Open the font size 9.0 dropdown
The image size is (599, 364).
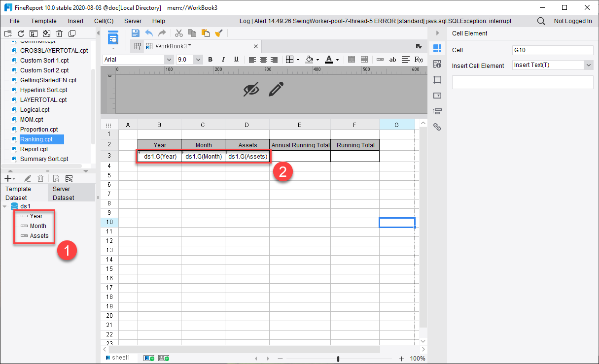(198, 60)
